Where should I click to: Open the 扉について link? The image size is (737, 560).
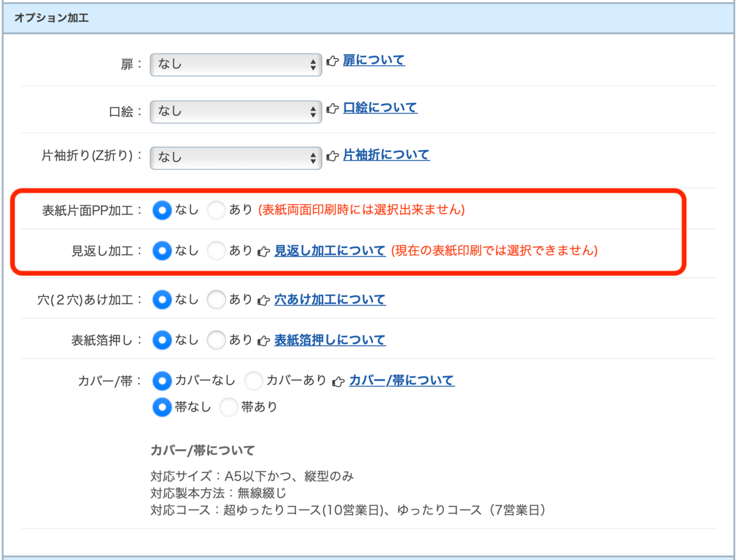[x=374, y=60]
